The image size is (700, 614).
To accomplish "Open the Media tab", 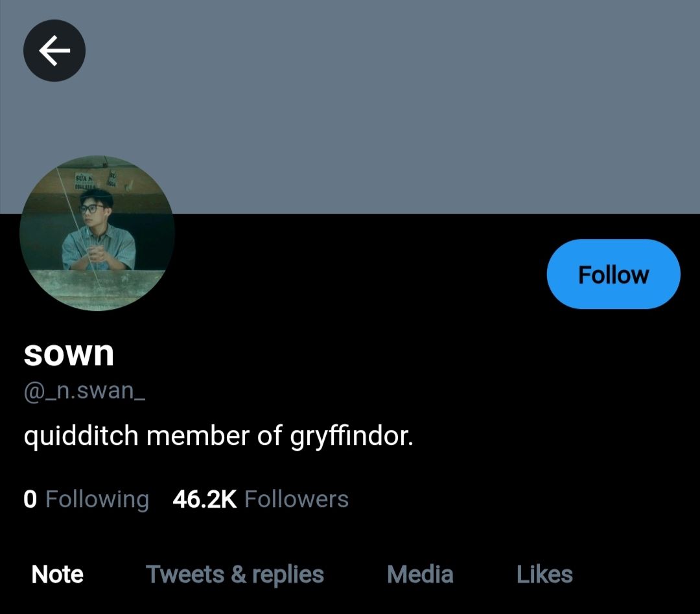I will (420, 574).
